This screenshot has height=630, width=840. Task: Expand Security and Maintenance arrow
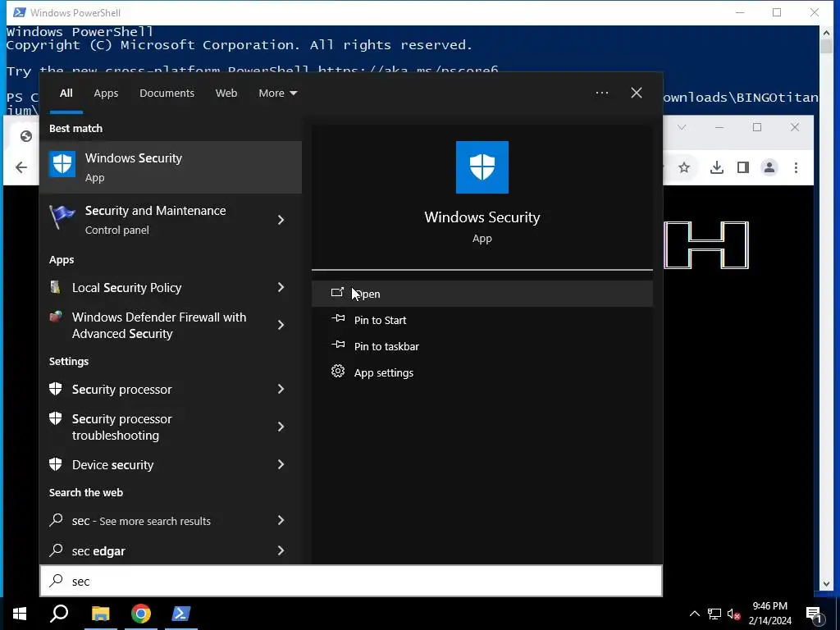(281, 220)
